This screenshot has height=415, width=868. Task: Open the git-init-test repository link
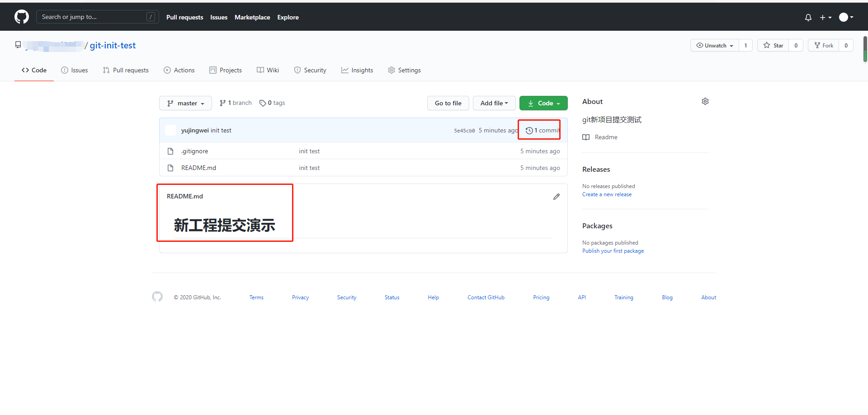click(x=113, y=45)
